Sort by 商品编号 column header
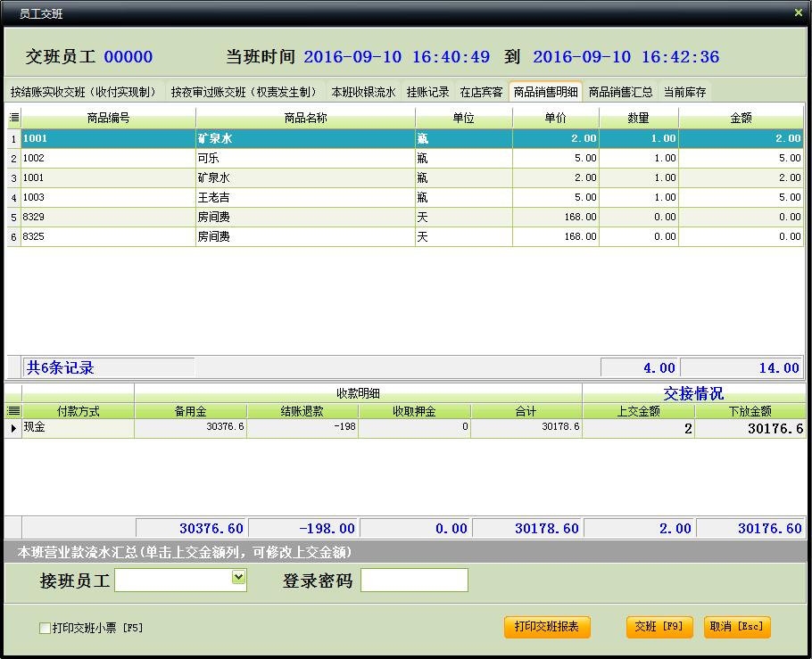This screenshot has width=812, height=659. (x=108, y=118)
